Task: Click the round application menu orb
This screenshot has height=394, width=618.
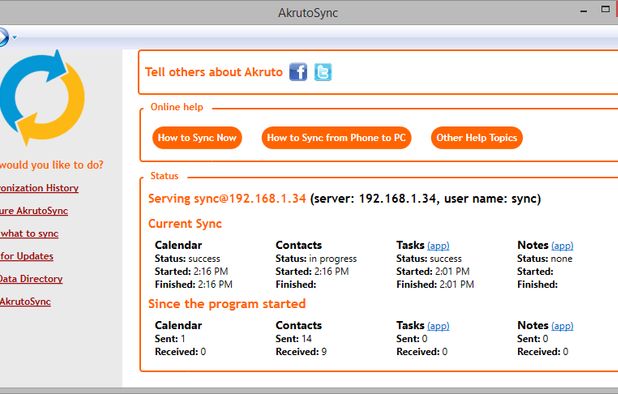Action: coord(3,37)
